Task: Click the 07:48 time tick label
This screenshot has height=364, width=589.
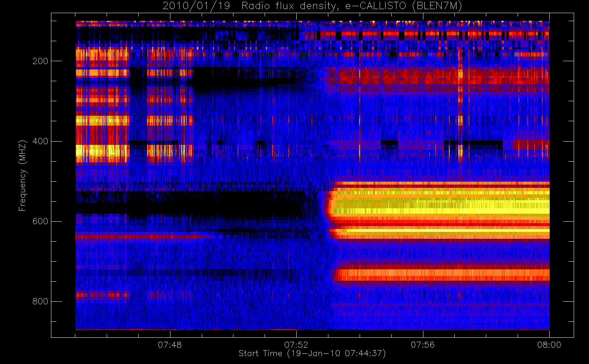Action: pos(170,345)
